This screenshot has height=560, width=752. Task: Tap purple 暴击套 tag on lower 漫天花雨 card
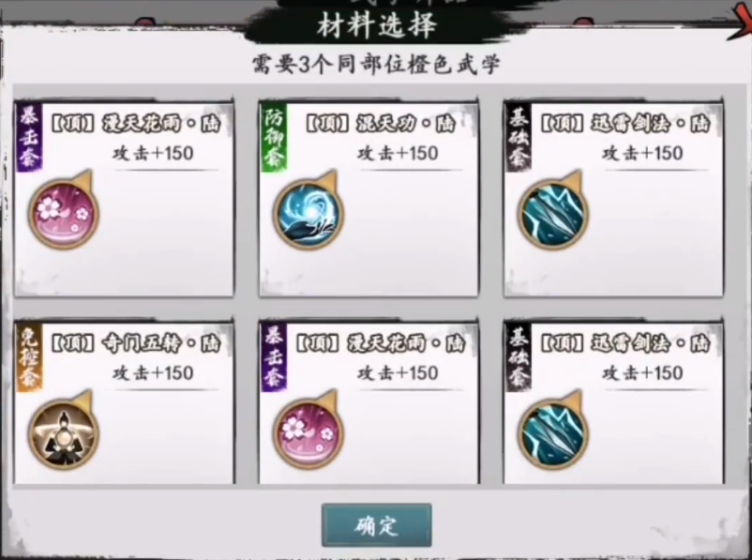275,357
